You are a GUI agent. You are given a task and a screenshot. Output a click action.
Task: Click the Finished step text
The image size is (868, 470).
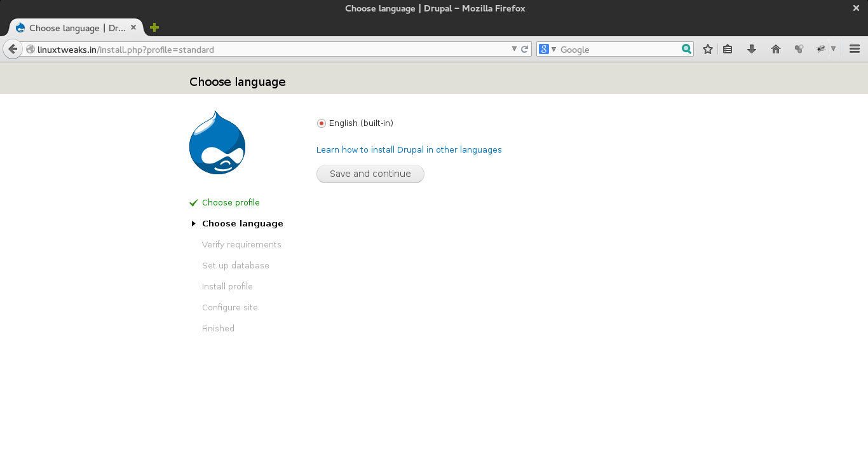218,328
